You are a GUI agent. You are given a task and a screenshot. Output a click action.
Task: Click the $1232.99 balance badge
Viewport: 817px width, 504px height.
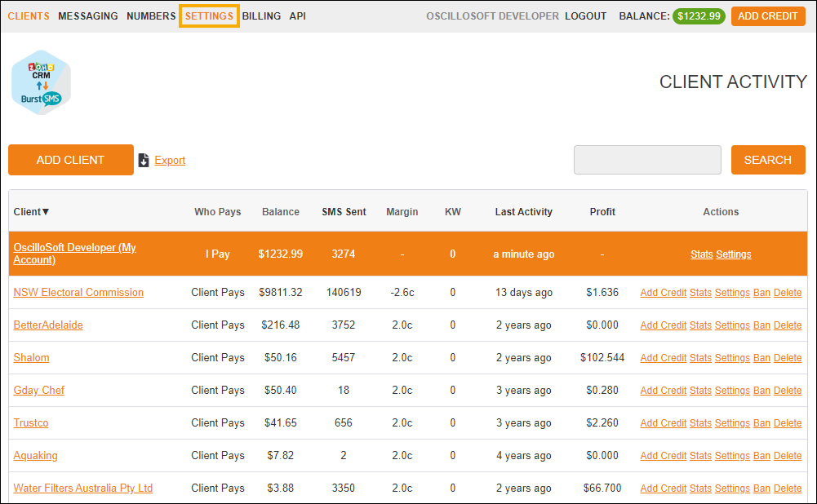click(x=699, y=16)
